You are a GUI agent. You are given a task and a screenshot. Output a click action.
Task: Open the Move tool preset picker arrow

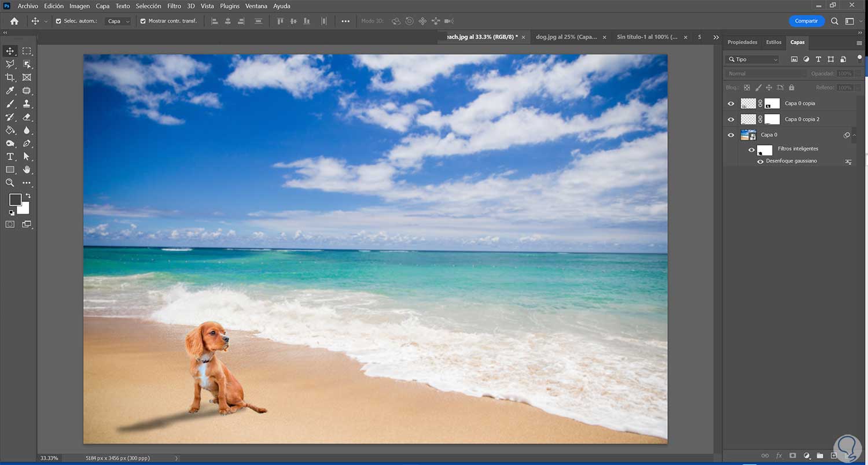coord(46,21)
